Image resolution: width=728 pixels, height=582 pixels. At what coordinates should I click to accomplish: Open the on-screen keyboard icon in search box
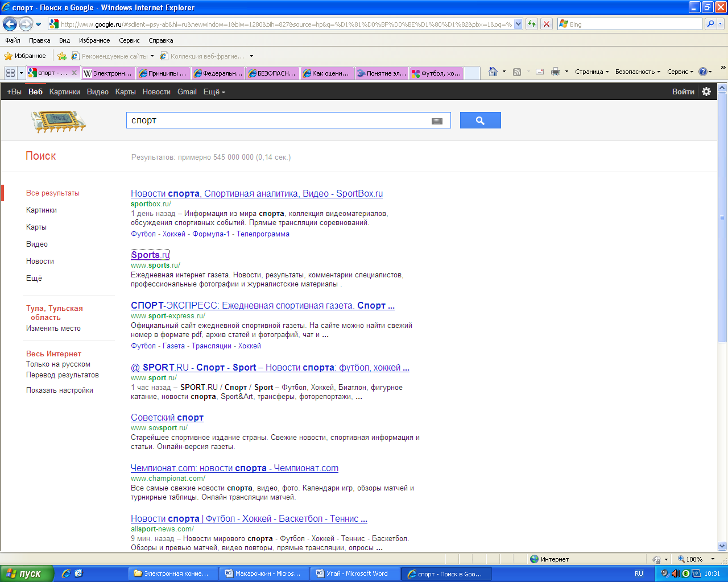[437, 121]
